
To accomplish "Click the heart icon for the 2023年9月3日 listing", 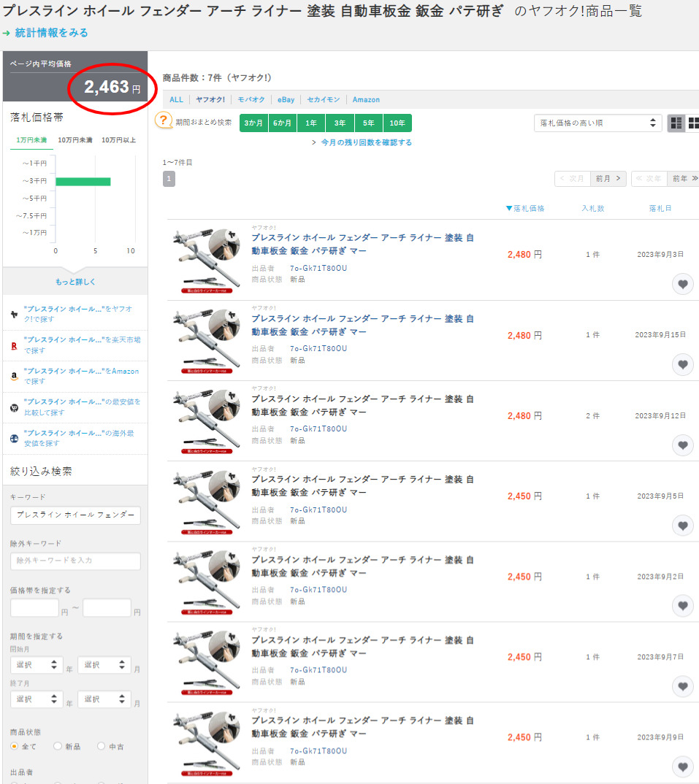I will coord(682,284).
